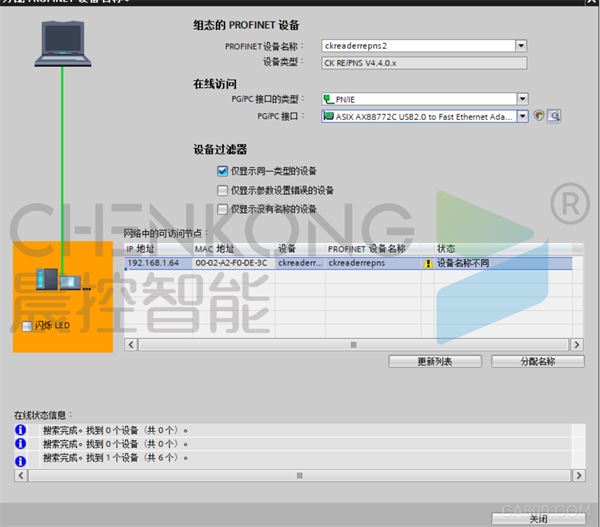600x527 pixels.
Task: Click the magnifier search interface icon
Action: [x=554, y=116]
